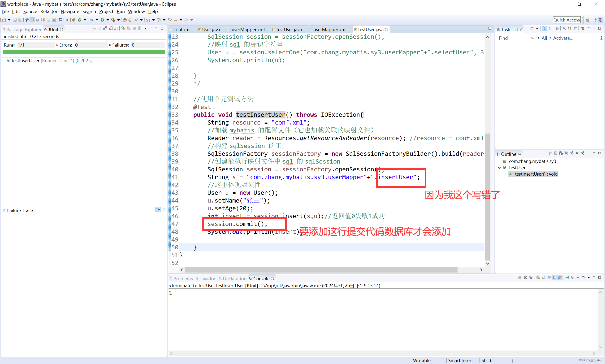This screenshot has width=605, height=364.
Task: Click Remove All Terminated Launches in Console
Action: tap(531, 278)
